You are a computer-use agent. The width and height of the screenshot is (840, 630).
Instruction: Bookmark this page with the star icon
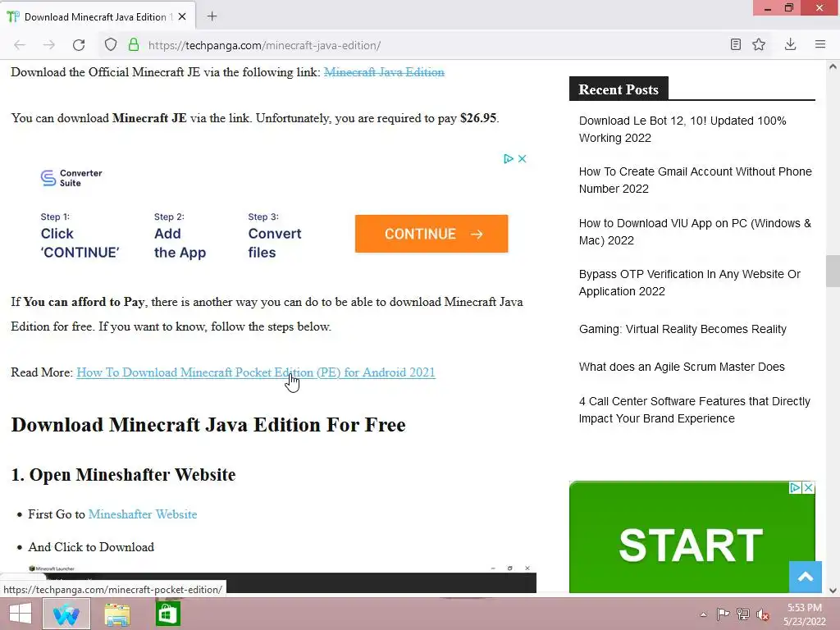[x=759, y=44]
